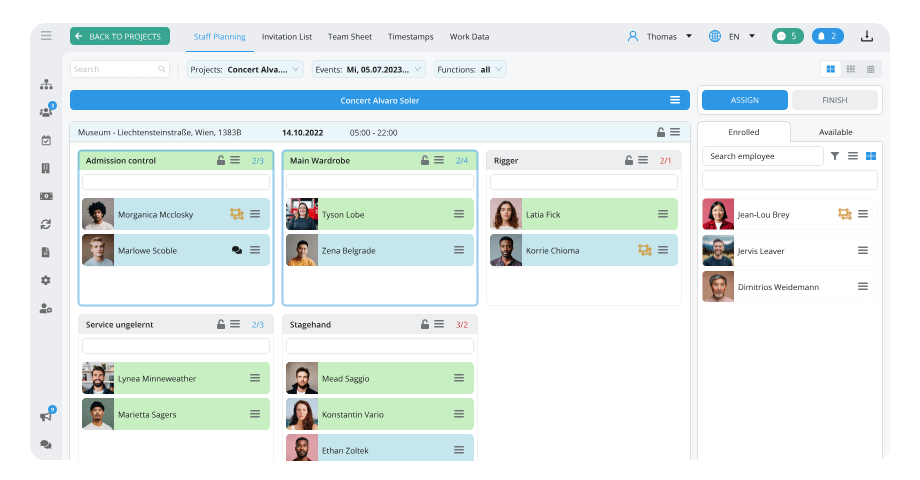The height and width of the screenshot is (480, 920).
Task: Switch to the Invitation List tab
Action: (x=287, y=36)
